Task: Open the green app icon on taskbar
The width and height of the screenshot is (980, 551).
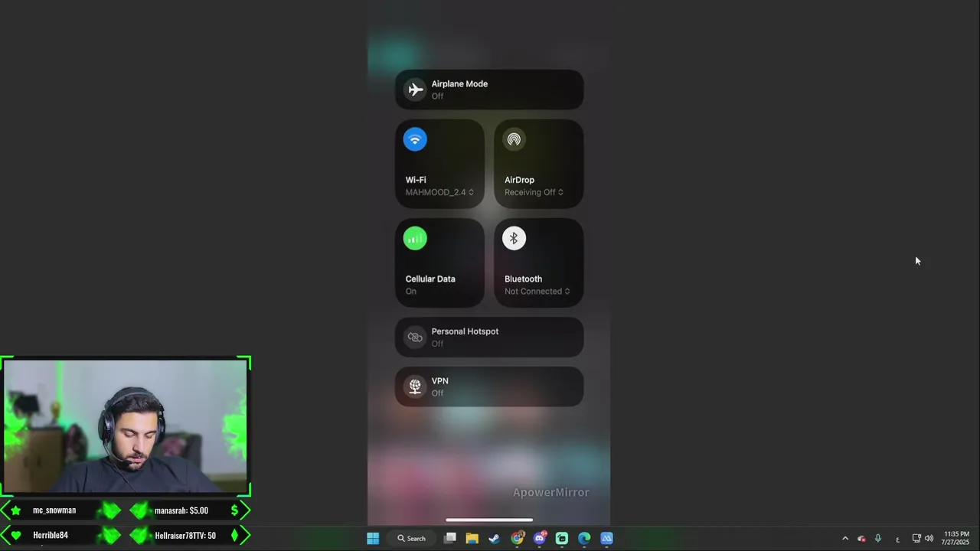Action: pos(562,538)
